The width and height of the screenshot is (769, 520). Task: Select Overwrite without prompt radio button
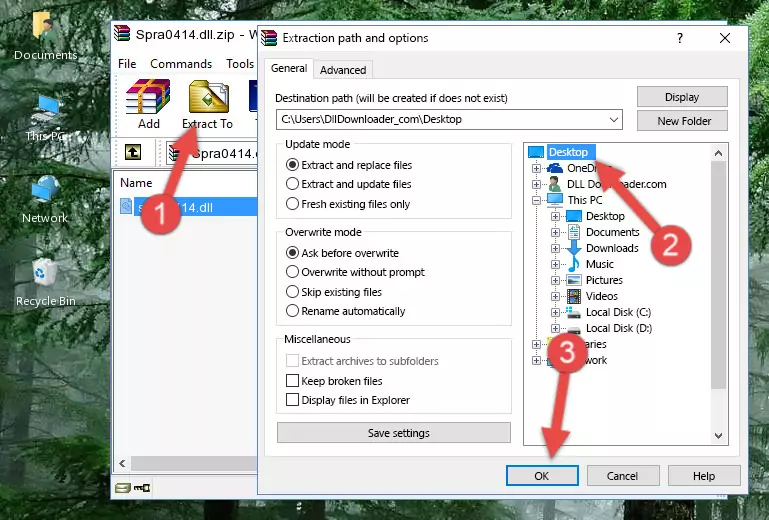(x=292, y=272)
